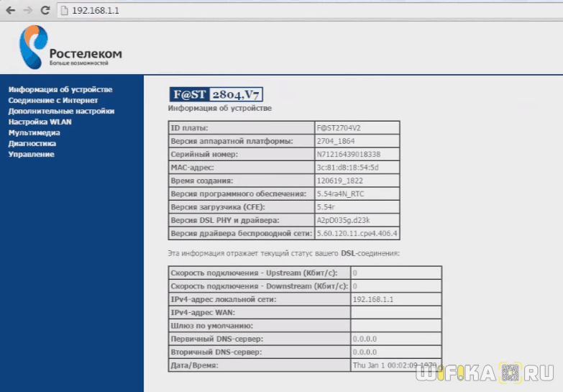Select DSL PHY version A2pD035g.d23k

[343, 220]
